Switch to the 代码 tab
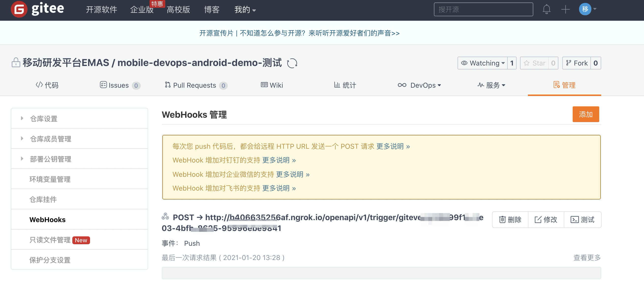The image size is (644, 294). pos(47,85)
